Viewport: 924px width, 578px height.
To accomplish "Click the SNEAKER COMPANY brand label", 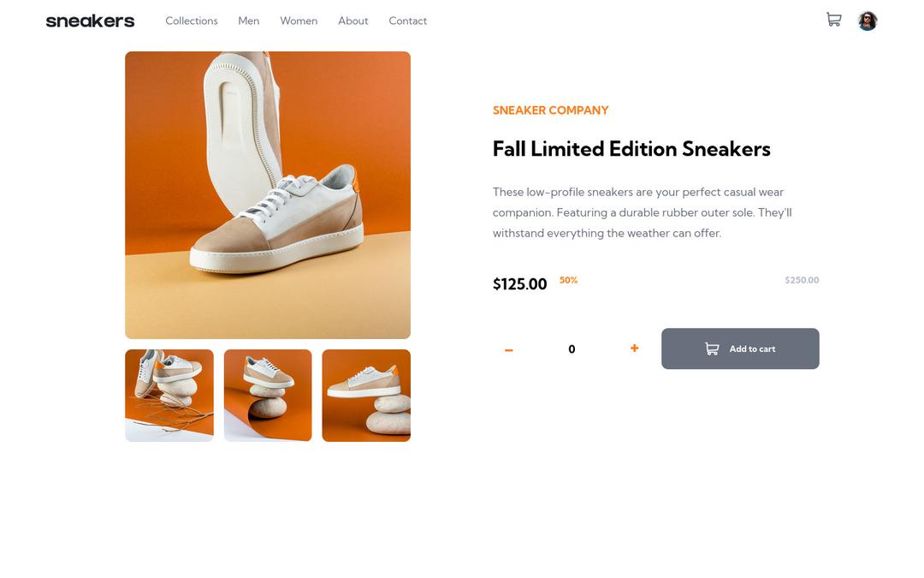I will tap(550, 110).
